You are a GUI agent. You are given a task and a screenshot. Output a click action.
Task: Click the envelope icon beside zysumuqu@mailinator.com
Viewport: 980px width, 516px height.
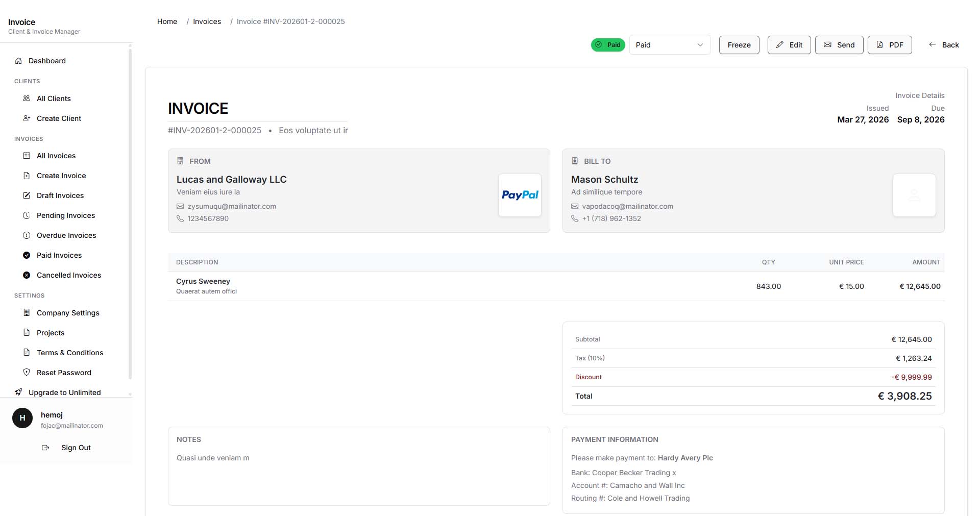pos(180,207)
